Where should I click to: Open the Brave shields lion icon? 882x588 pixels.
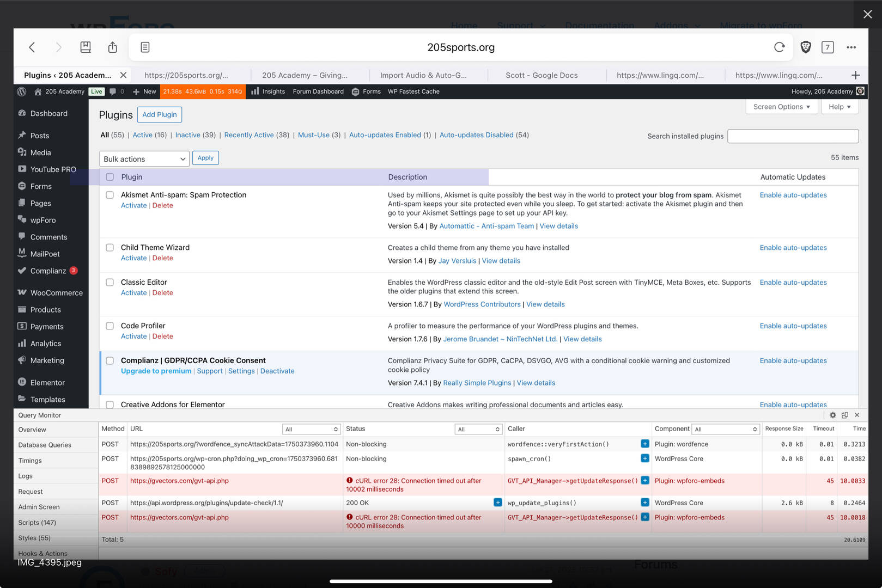806,47
